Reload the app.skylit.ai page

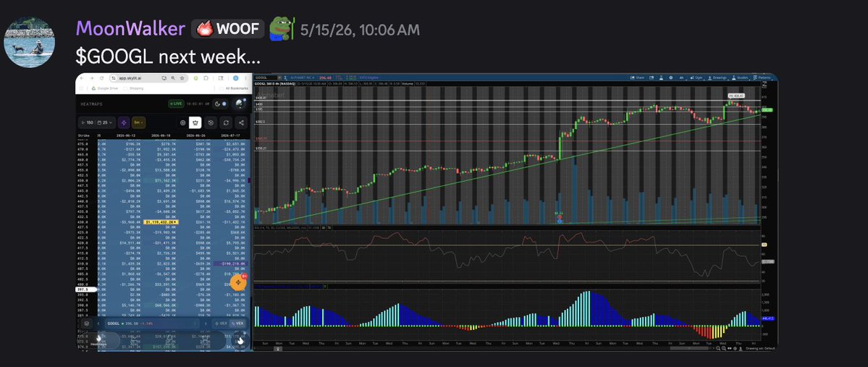[102, 78]
